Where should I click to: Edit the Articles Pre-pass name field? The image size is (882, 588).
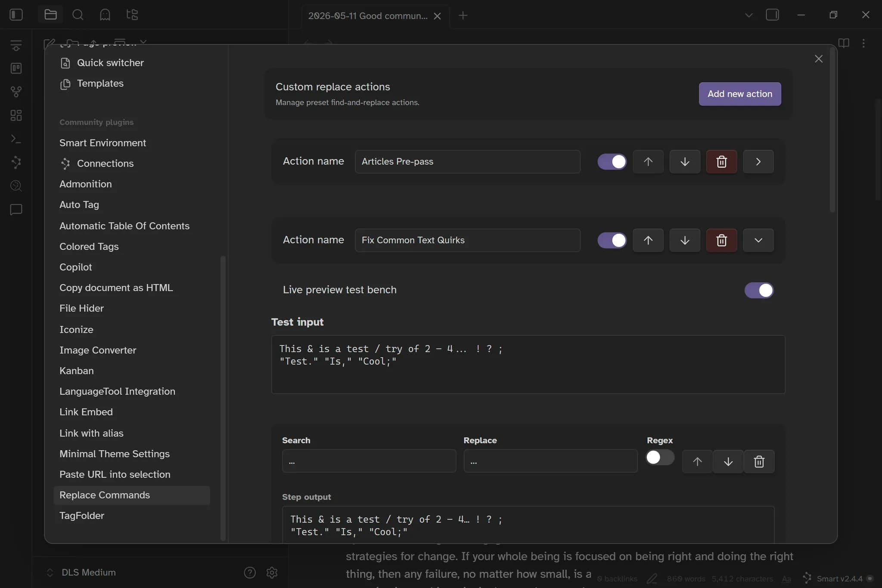coord(468,162)
